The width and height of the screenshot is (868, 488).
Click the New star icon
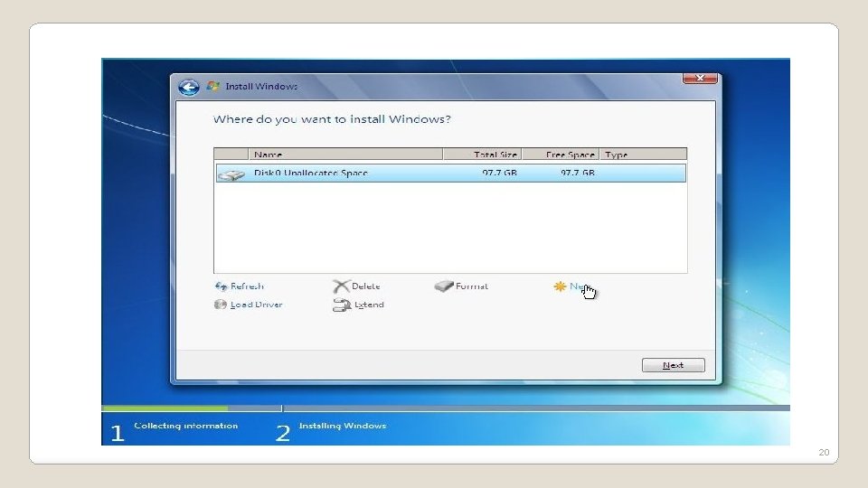click(x=560, y=286)
